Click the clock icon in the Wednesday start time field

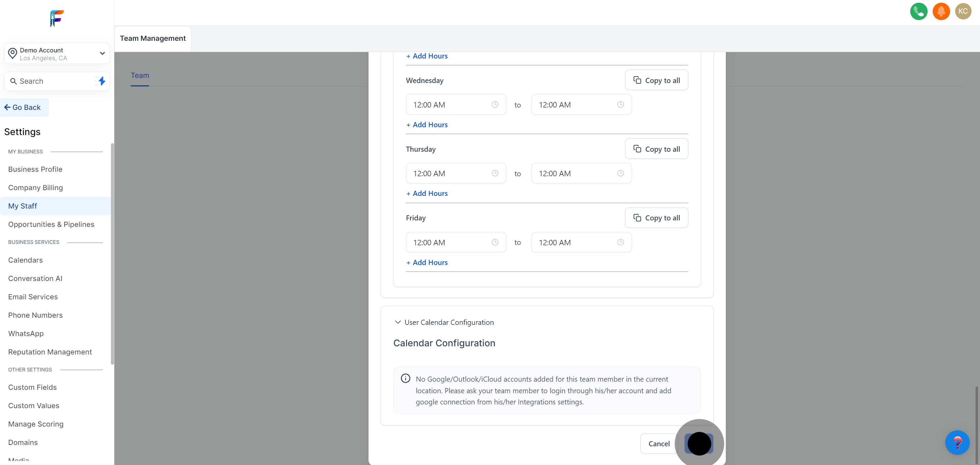coord(494,104)
